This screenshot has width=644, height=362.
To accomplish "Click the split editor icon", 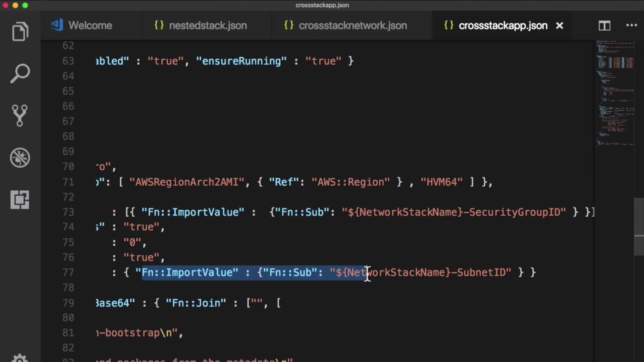I will (604, 25).
